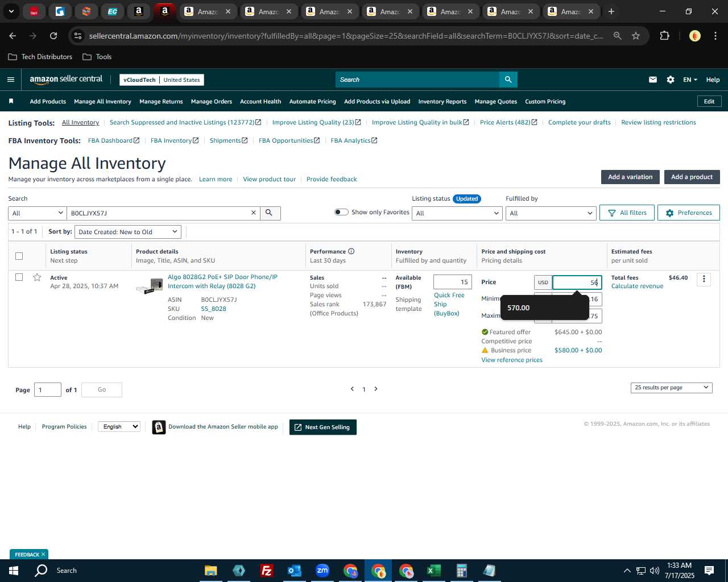Open the hamburger navigation menu
728x582 pixels.
(11, 80)
